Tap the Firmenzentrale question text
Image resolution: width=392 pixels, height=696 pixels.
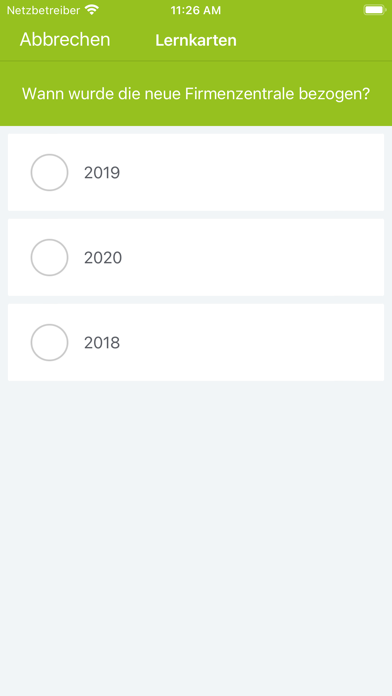coord(196,94)
